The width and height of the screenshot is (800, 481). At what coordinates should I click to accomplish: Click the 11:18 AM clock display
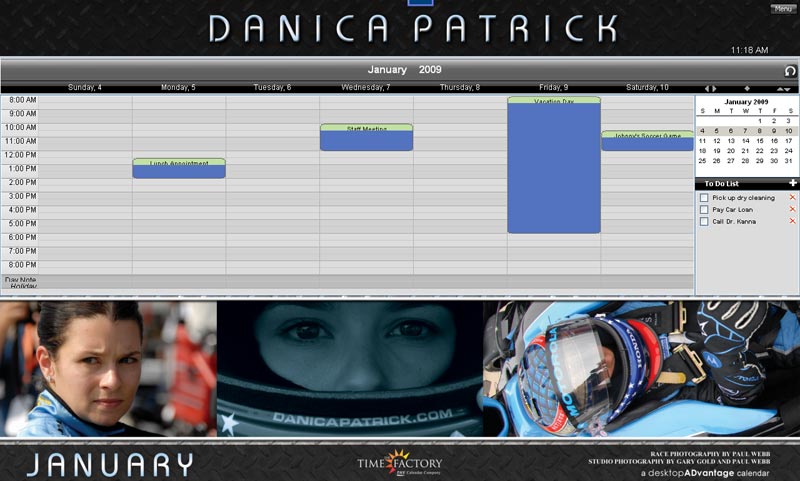749,50
